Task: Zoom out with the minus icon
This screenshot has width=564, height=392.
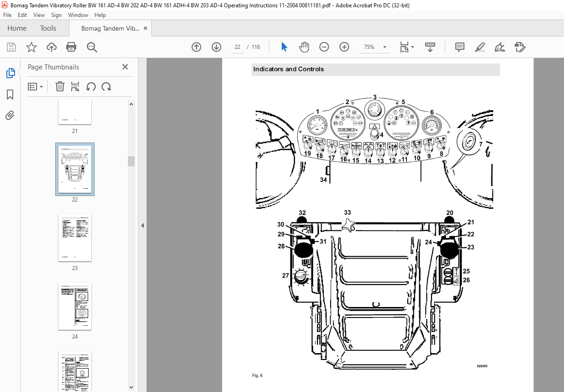Action: [324, 47]
